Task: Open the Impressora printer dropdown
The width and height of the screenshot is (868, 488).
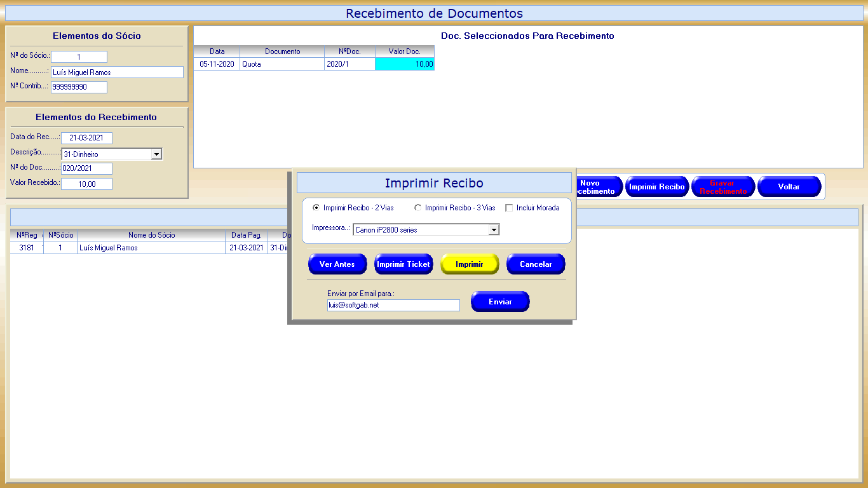Action: pyautogui.click(x=493, y=230)
